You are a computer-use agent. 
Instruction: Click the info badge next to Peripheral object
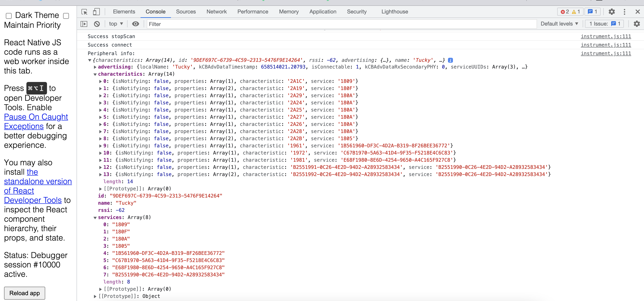[450, 60]
